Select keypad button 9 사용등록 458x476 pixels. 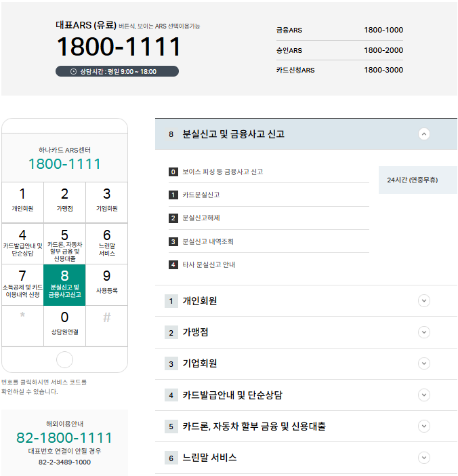click(x=107, y=285)
